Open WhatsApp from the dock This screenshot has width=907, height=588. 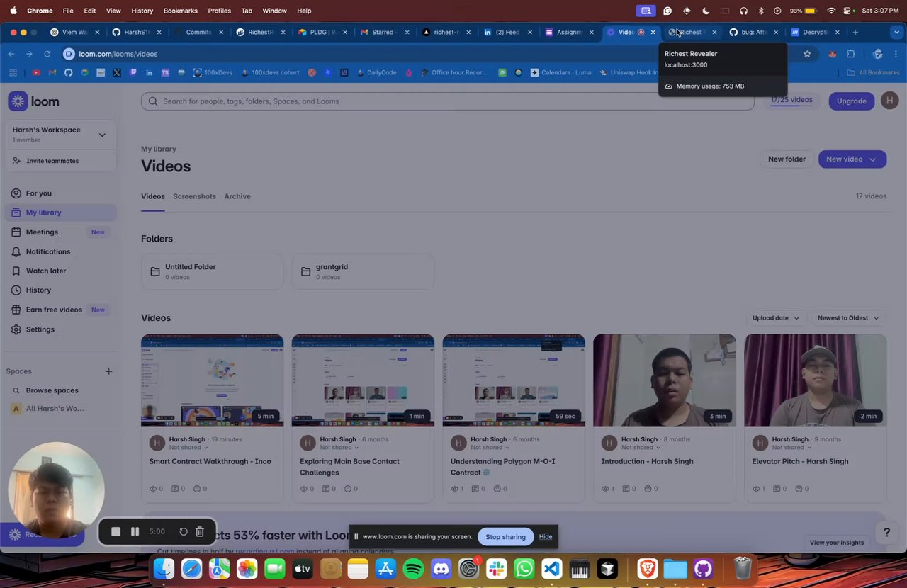pyautogui.click(x=524, y=568)
